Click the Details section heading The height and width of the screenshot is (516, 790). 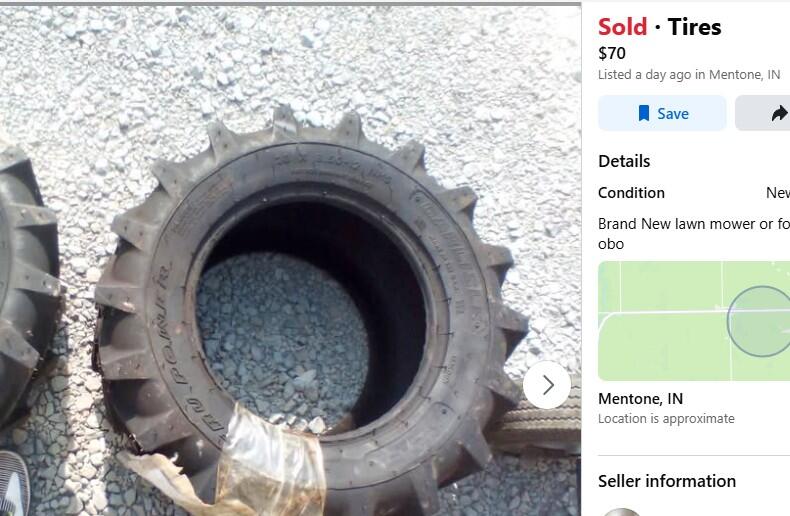pos(624,161)
